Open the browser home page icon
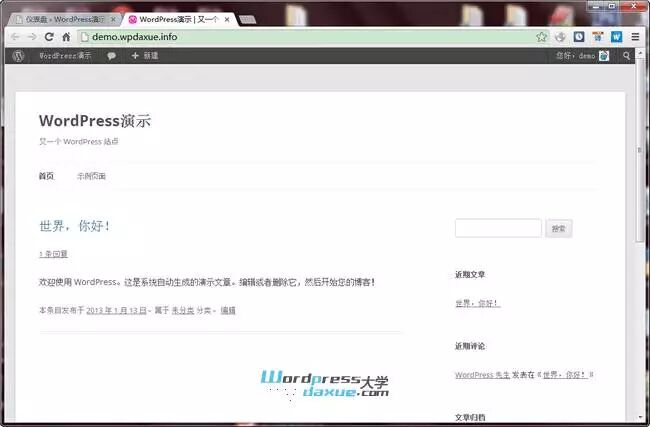The width and height of the screenshot is (650, 427). [x=66, y=37]
